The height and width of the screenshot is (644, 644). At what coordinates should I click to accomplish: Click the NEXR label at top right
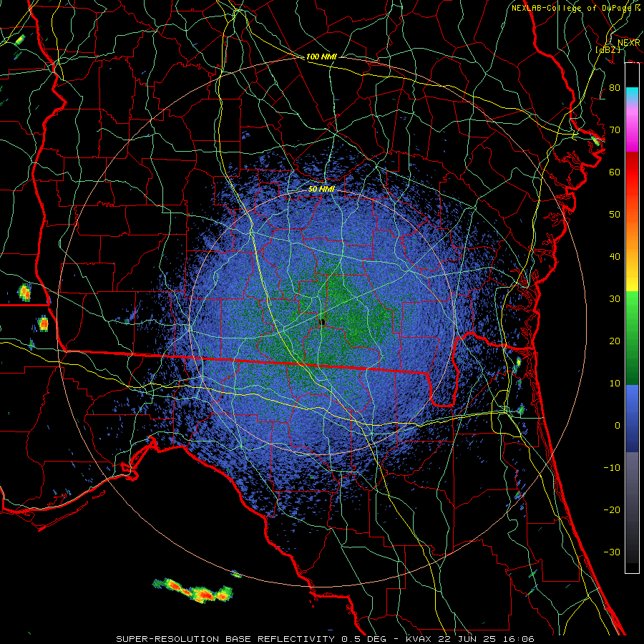click(628, 43)
